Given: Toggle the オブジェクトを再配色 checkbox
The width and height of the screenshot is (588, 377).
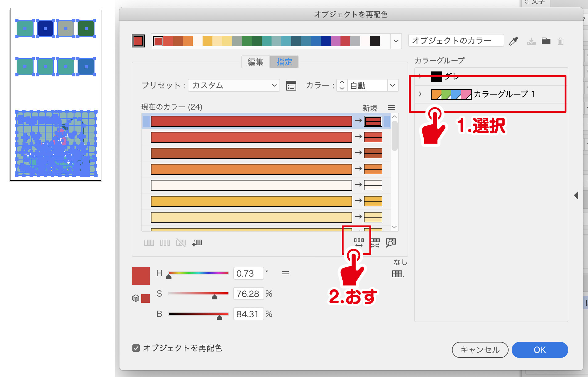Looking at the screenshot, I should [x=136, y=348].
